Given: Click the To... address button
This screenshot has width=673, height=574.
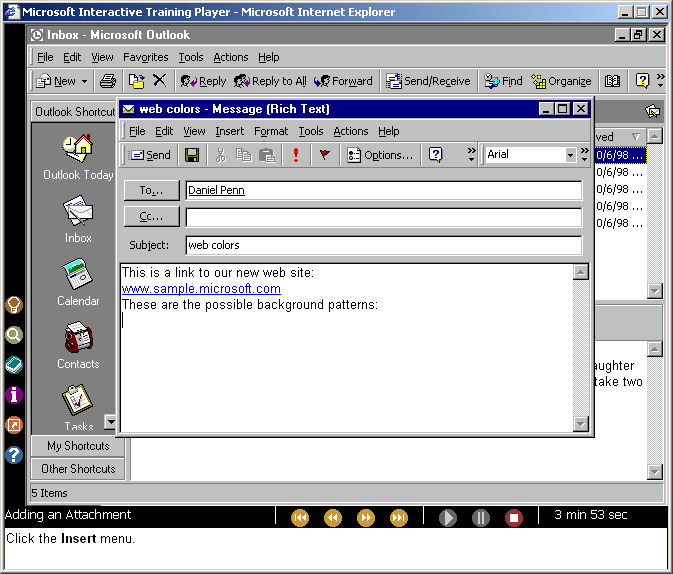Looking at the screenshot, I should click(x=152, y=190).
